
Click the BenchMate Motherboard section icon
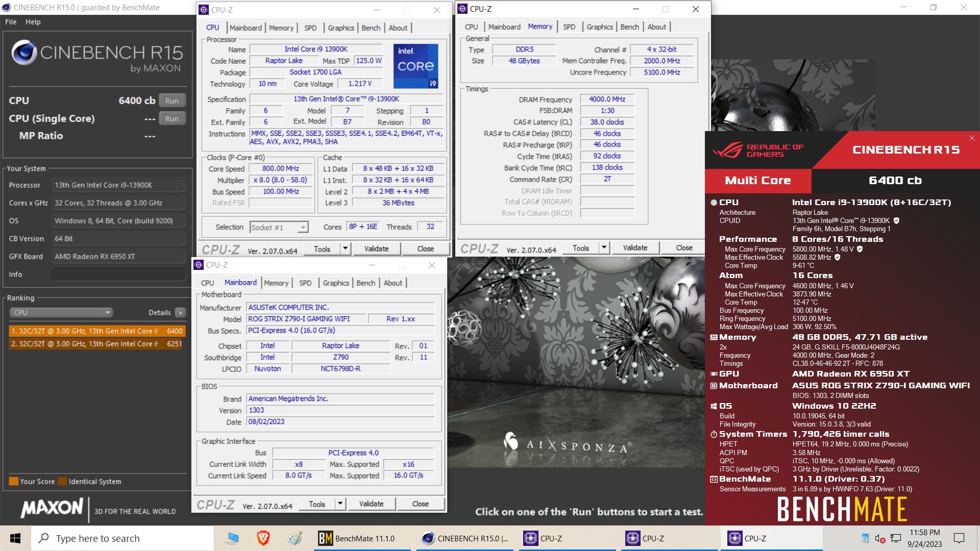click(714, 386)
